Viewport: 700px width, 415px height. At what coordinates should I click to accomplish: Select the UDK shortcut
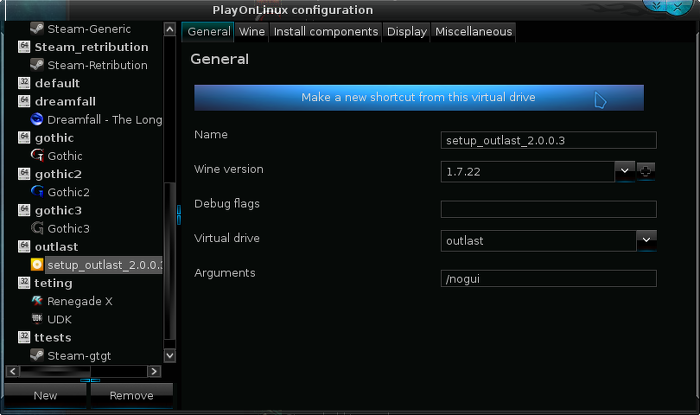[x=59, y=319]
